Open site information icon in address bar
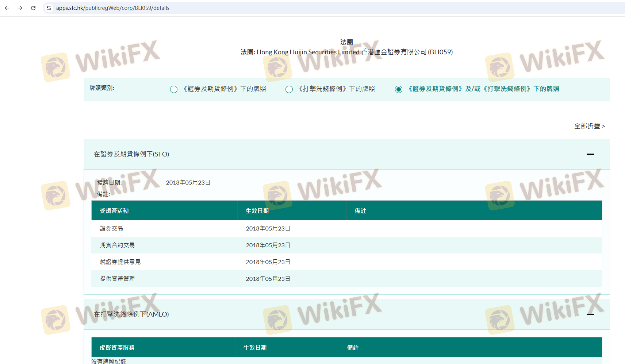 [49, 8]
